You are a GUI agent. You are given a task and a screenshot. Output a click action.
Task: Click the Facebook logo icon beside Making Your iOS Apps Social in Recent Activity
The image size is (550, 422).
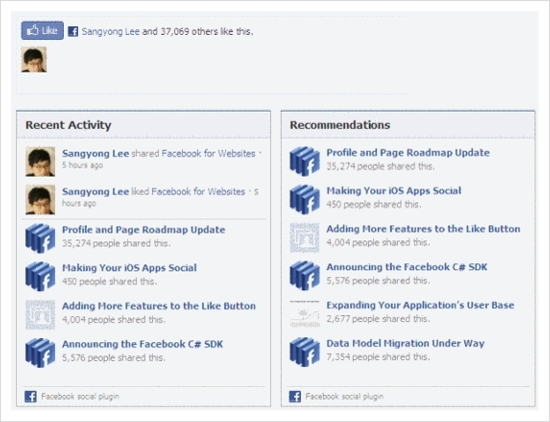(40, 276)
